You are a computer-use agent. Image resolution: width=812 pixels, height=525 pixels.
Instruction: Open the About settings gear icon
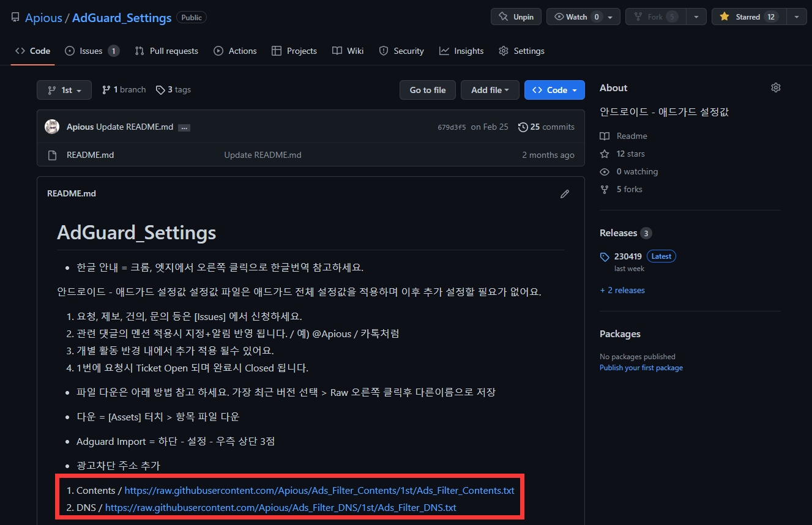tap(776, 87)
